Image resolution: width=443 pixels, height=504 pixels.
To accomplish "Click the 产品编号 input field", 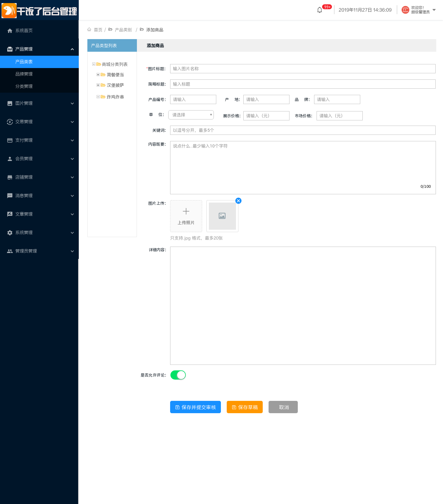I will (193, 99).
